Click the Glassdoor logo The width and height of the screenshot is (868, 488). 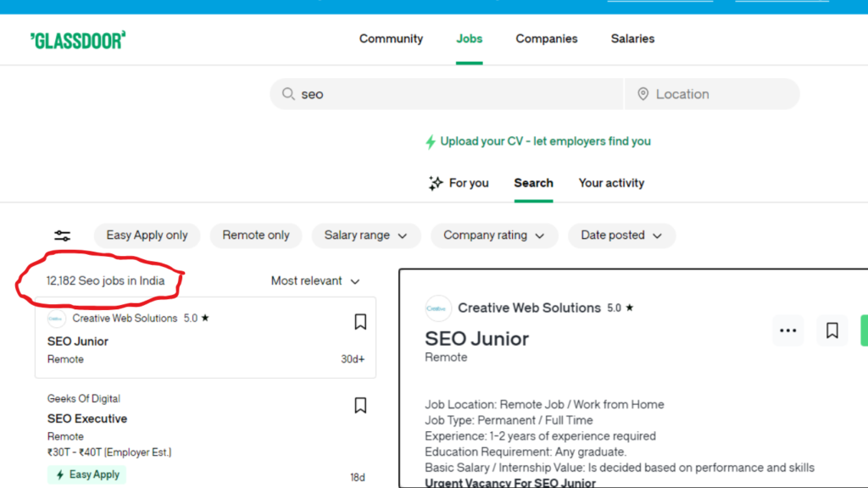coord(78,41)
